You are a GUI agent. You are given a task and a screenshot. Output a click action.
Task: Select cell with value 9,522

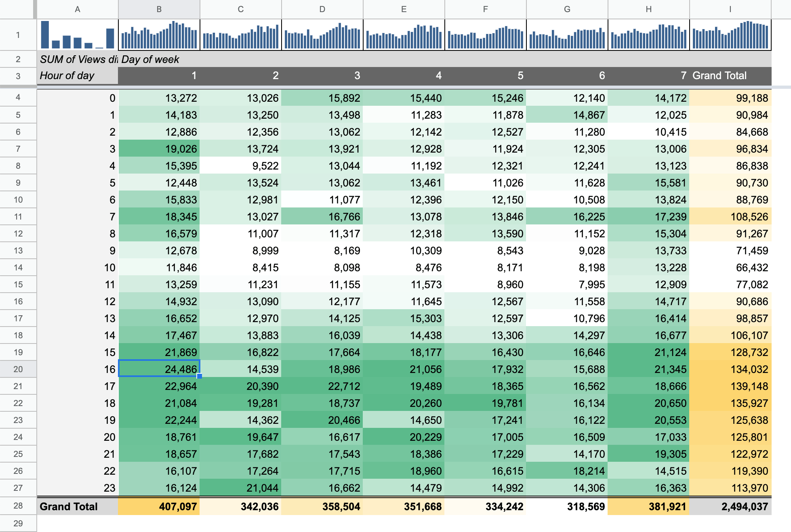(x=241, y=165)
